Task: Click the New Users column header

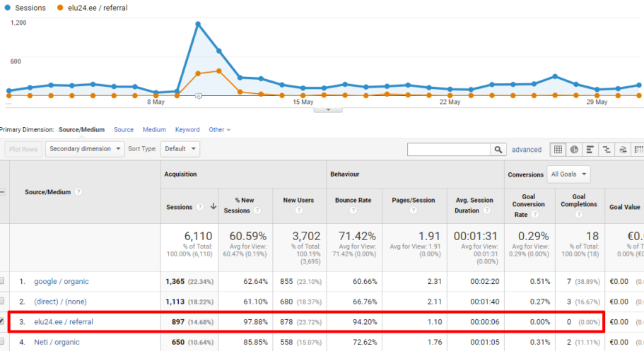Action: click(x=298, y=201)
